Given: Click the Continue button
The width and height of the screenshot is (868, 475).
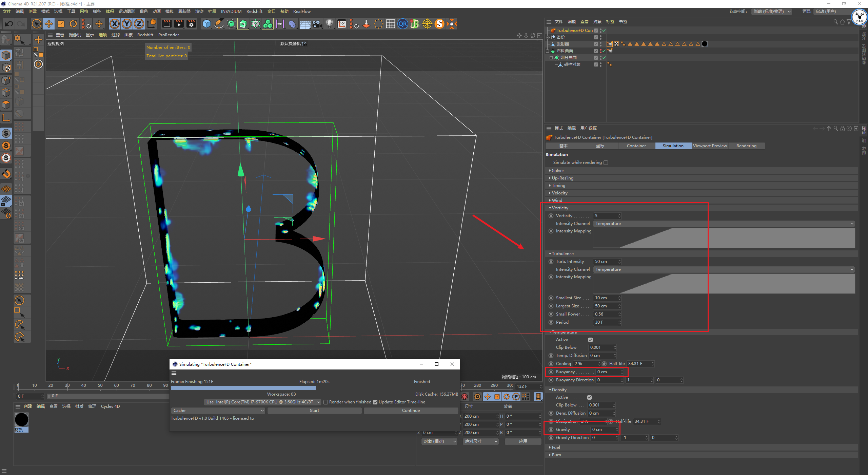Looking at the screenshot, I should (411, 411).
